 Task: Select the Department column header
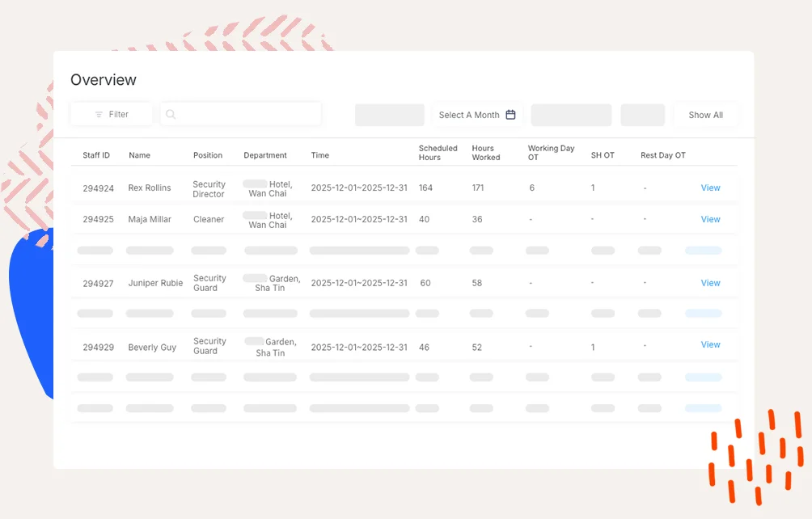tap(265, 155)
